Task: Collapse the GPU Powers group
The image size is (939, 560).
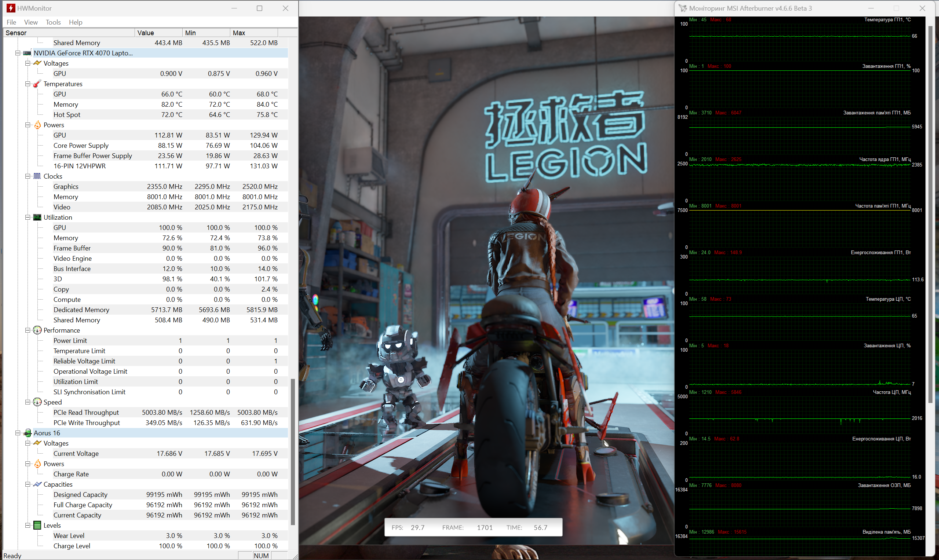Action: (x=28, y=125)
